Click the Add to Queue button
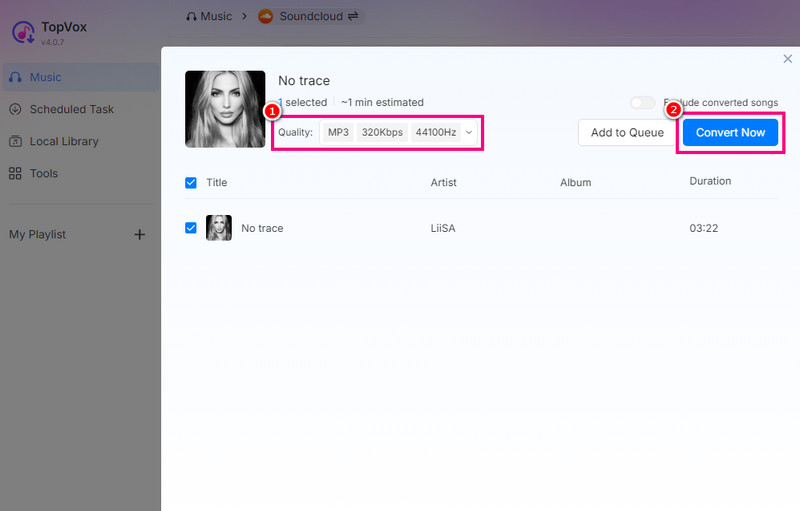The width and height of the screenshot is (800, 511). coord(627,133)
